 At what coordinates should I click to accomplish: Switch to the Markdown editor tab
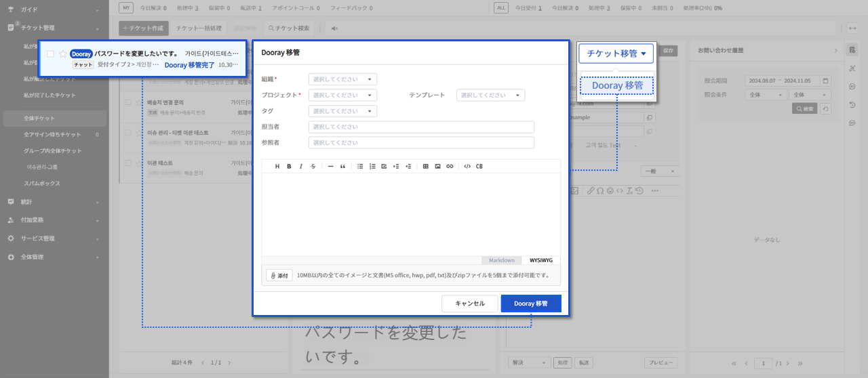pyautogui.click(x=502, y=260)
